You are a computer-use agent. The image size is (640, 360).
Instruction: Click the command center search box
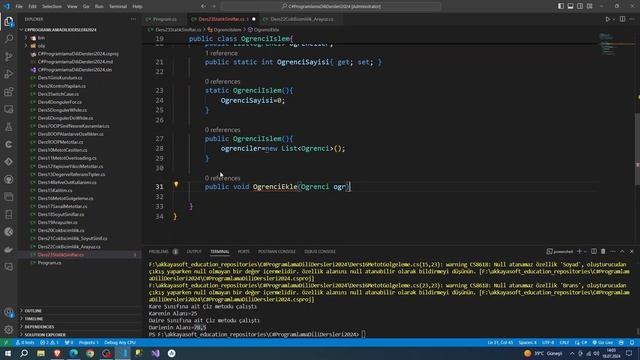pyautogui.click(x=331, y=6)
